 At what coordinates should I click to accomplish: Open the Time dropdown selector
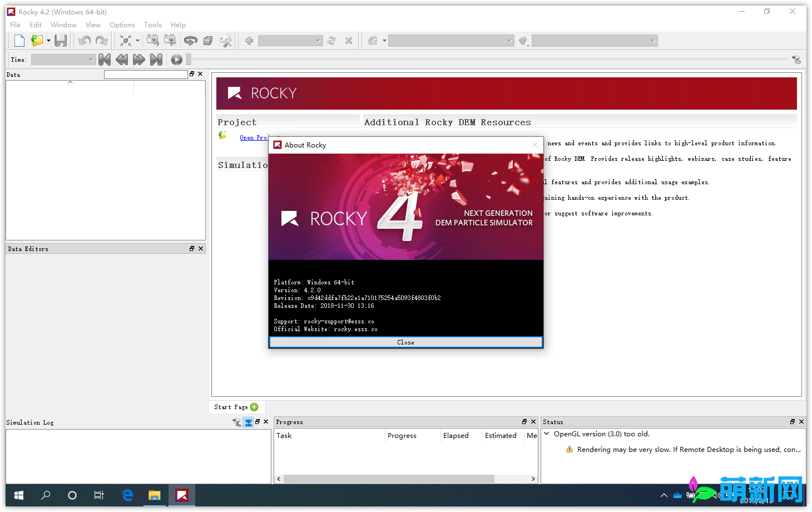90,60
